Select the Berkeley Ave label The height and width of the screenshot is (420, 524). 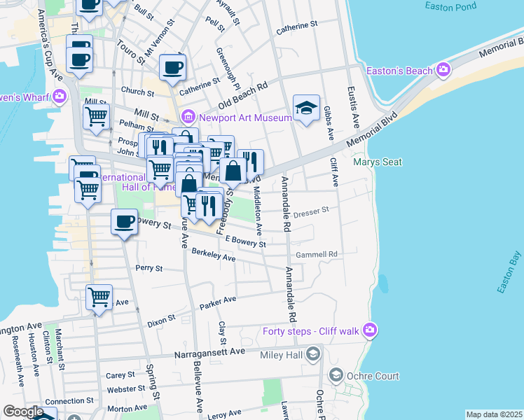[214, 255]
